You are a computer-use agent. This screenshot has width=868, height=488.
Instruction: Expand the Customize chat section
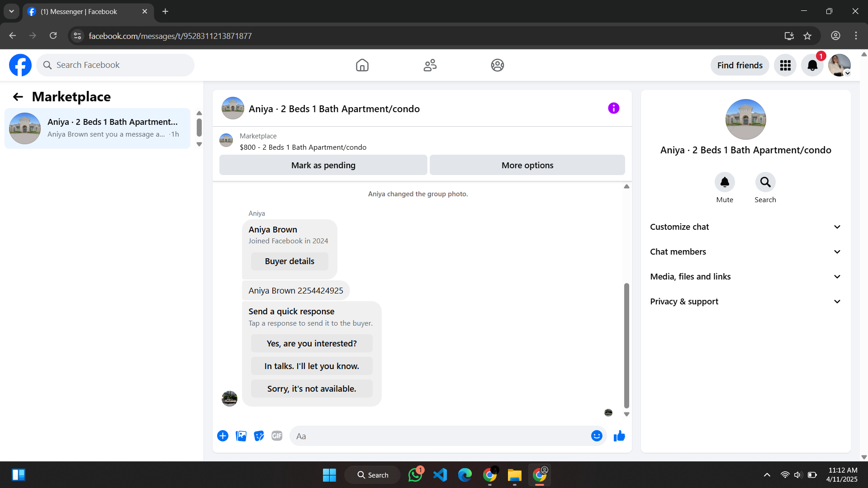point(745,227)
